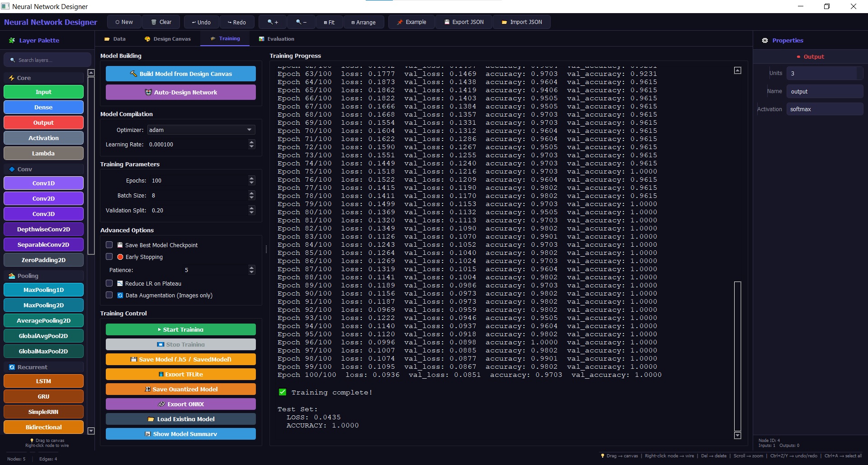Show Model Summary
Image resolution: width=868 pixels, height=465 pixels.
(181, 434)
